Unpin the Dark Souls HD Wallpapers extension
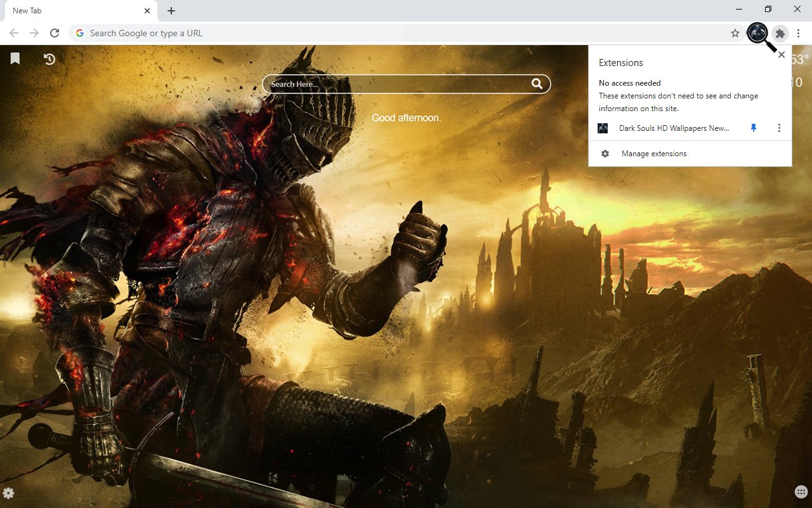The height and width of the screenshot is (508, 812). tap(754, 128)
